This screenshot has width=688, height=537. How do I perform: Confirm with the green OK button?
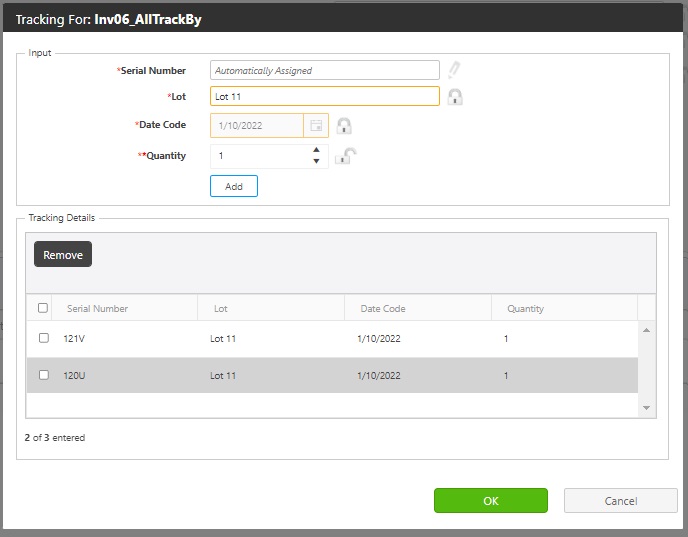(x=490, y=501)
